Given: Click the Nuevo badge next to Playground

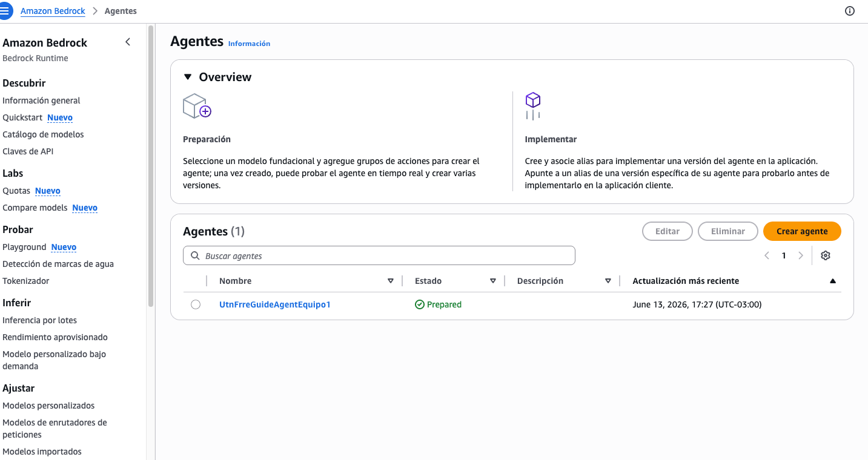Looking at the screenshot, I should pyautogui.click(x=64, y=247).
